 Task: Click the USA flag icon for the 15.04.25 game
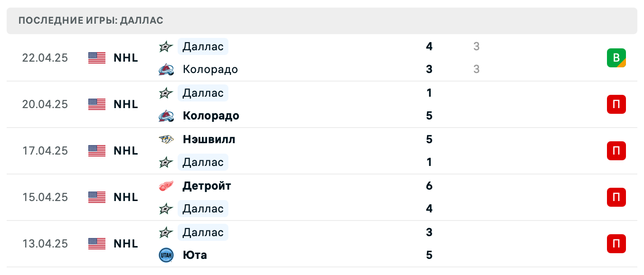coord(97,197)
